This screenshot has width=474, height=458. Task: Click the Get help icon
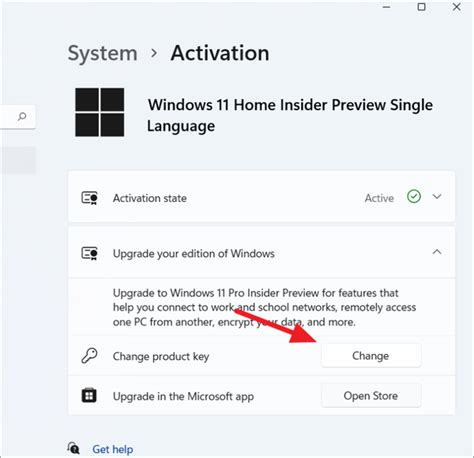point(74,448)
